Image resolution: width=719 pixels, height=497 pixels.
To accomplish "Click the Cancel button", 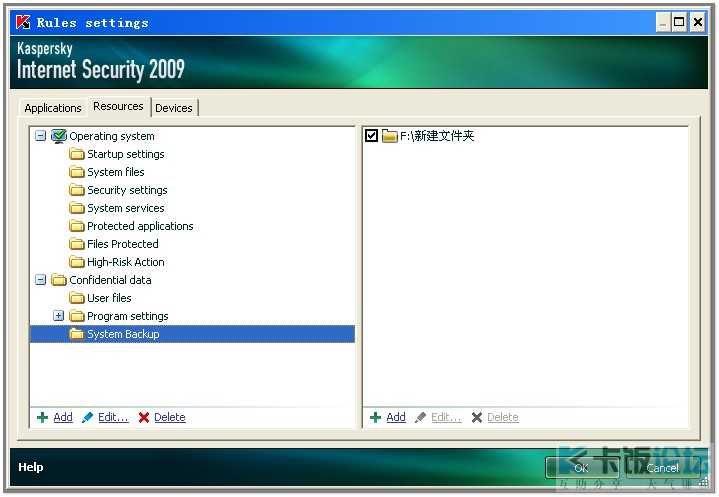I will (662, 468).
